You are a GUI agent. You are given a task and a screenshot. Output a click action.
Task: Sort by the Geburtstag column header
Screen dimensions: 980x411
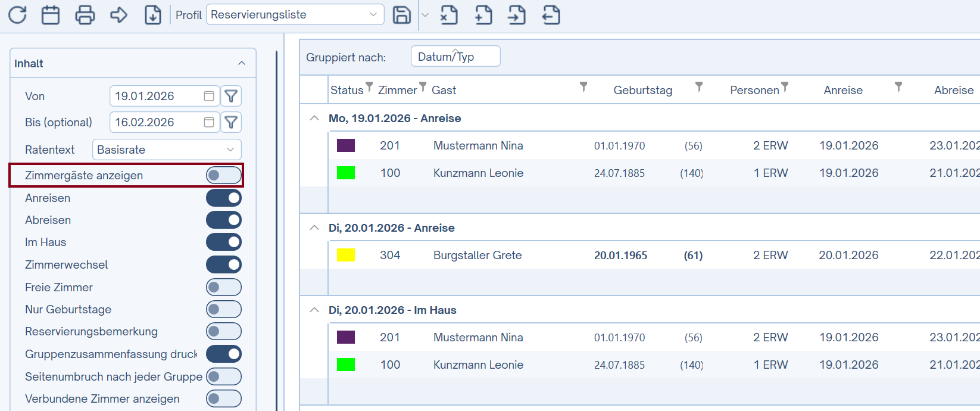click(643, 90)
